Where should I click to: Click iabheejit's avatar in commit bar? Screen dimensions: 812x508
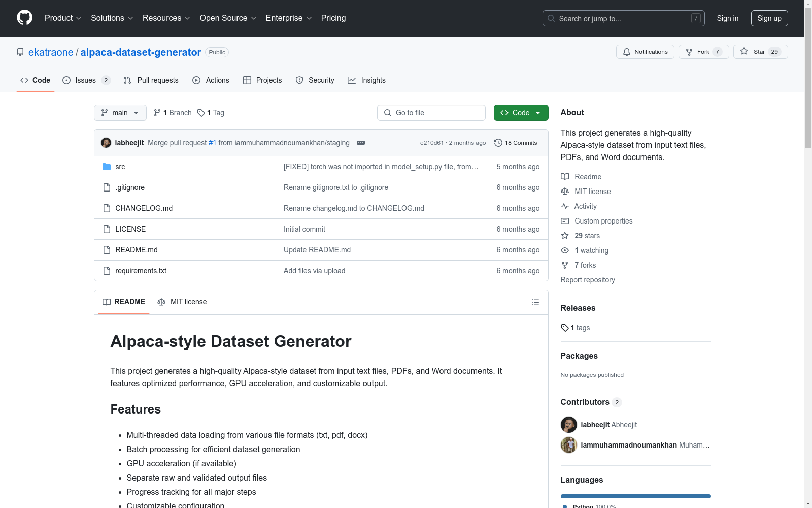[x=106, y=143]
